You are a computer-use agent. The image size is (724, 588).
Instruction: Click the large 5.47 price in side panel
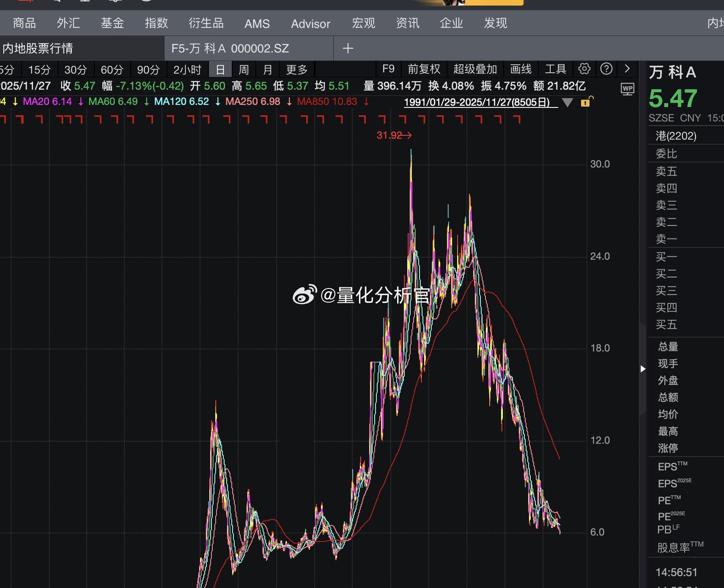[x=673, y=99]
